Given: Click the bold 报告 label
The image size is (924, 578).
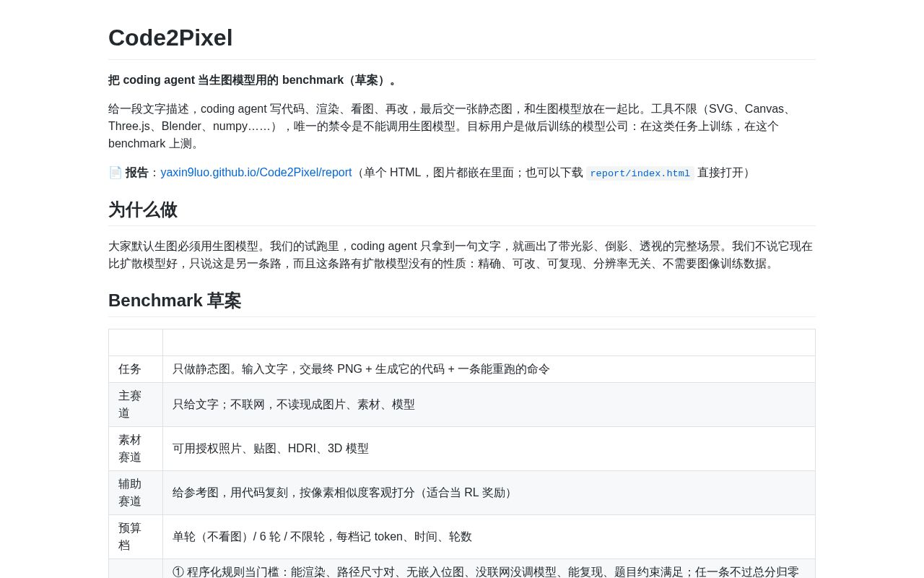Looking at the screenshot, I should pos(137,173).
